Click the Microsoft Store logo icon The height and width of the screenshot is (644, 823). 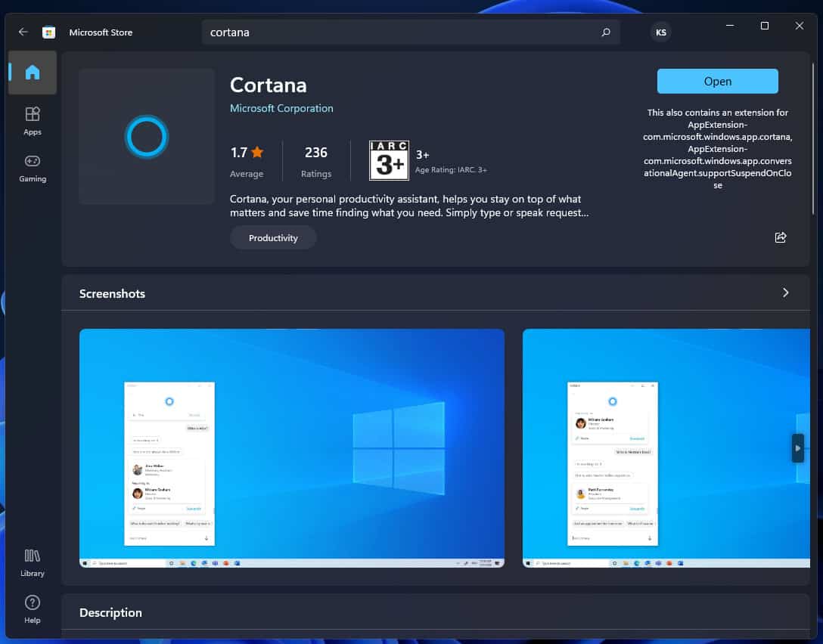point(49,33)
